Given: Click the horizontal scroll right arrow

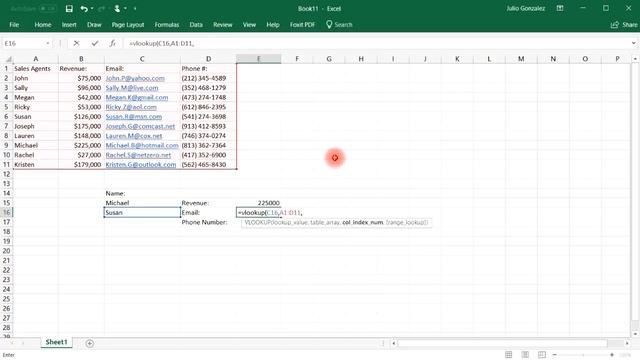Looking at the screenshot, I should [x=627, y=344].
